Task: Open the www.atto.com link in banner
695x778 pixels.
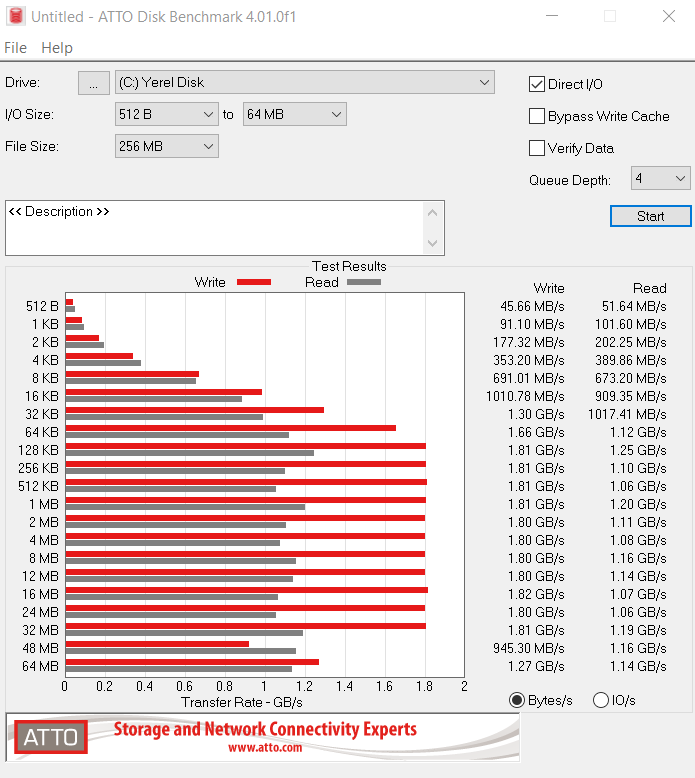Action: [x=265, y=748]
